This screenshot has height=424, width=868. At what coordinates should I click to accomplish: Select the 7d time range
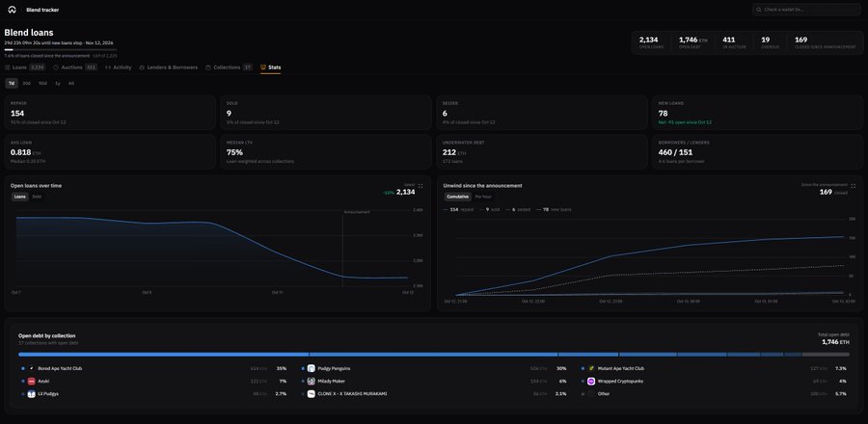coord(11,84)
